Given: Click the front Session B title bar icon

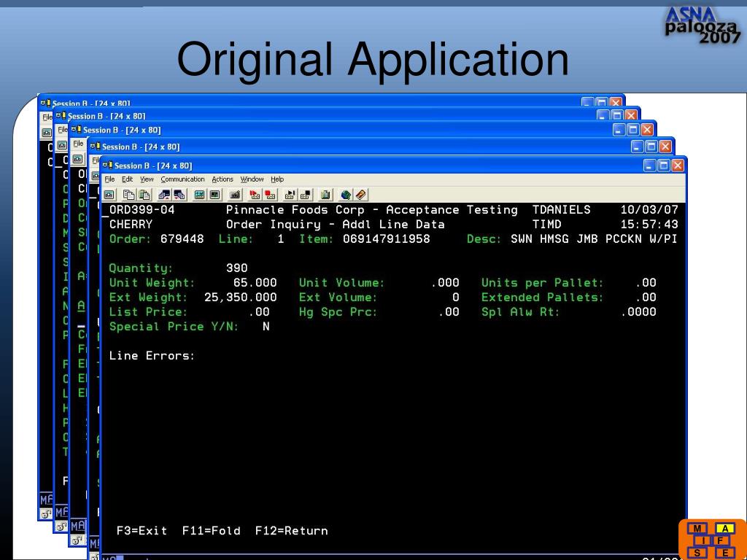Looking at the screenshot, I should coord(108,166).
